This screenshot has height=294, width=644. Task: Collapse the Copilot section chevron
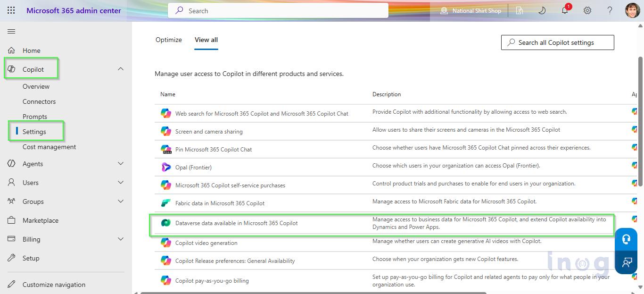pyautogui.click(x=121, y=69)
